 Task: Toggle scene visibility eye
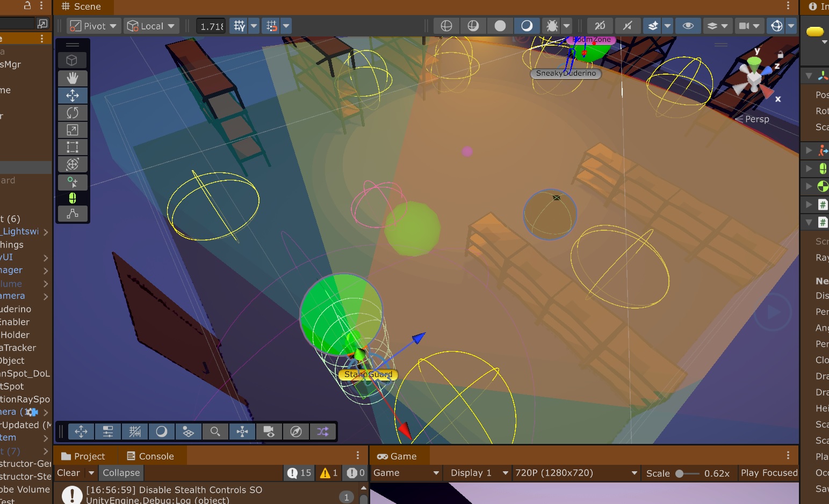click(688, 26)
